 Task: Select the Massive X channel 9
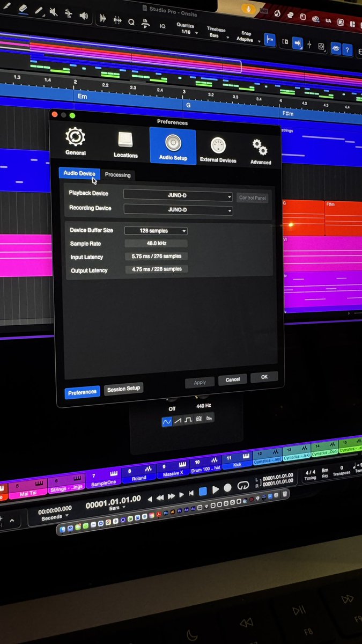tap(173, 470)
